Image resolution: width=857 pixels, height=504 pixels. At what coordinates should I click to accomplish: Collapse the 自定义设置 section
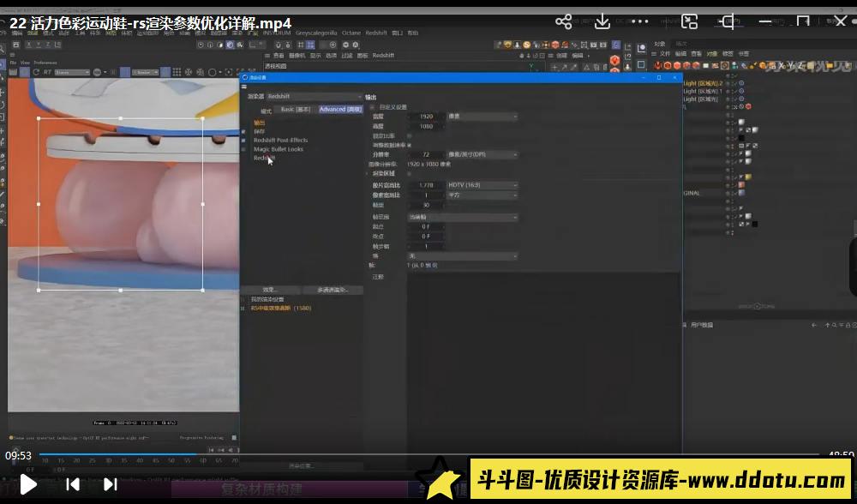(x=372, y=107)
